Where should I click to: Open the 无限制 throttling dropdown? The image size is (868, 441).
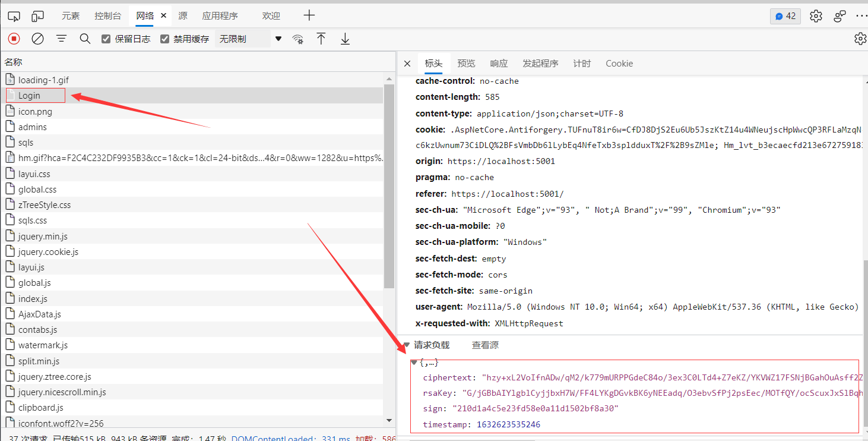click(251, 39)
